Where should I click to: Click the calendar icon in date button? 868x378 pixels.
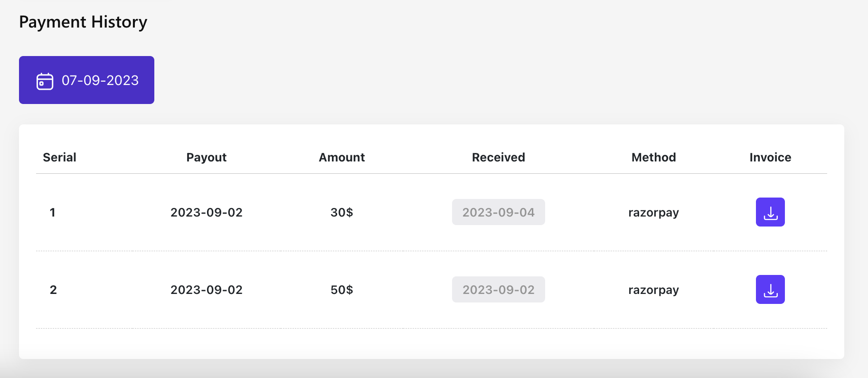45,81
